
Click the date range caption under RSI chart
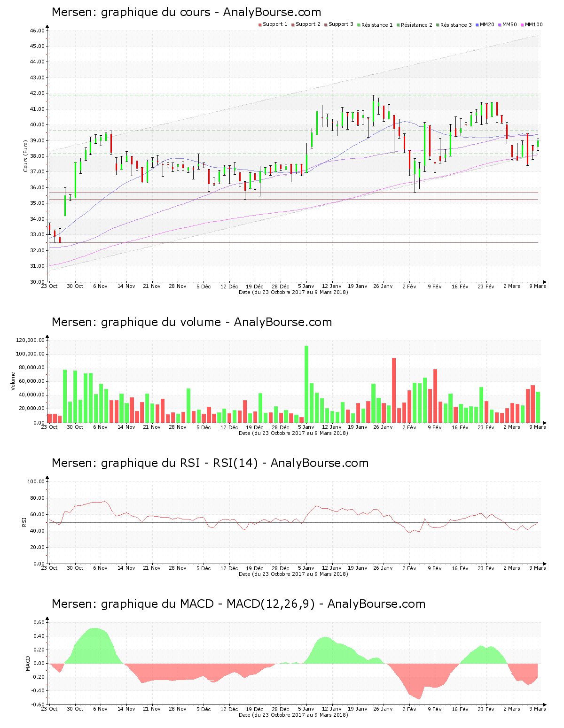293,574
